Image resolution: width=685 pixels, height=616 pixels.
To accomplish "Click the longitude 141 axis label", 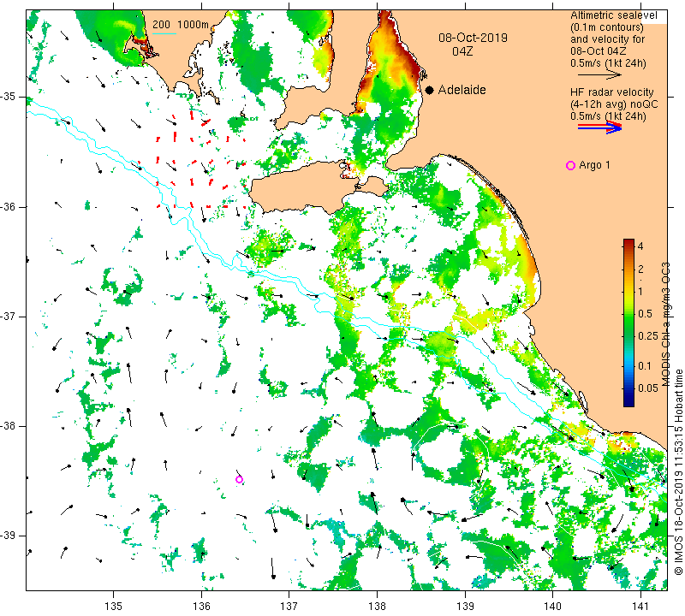I will [x=640, y=607].
